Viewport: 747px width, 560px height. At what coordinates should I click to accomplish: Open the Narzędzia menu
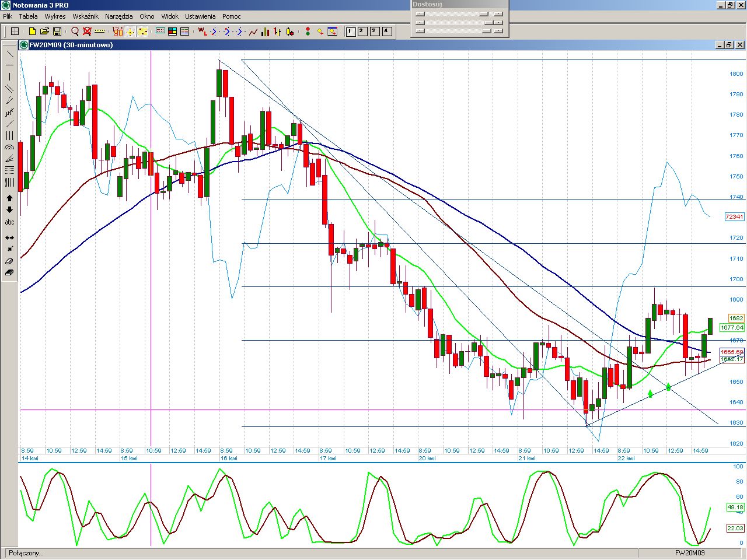pyautogui.click(x=119, y=16)
